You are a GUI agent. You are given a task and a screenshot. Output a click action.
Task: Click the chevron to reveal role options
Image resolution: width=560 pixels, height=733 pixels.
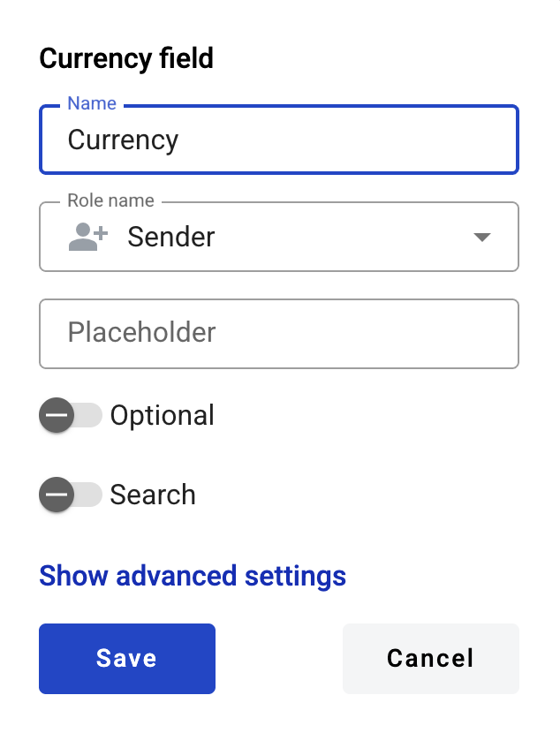click(482, 237)
